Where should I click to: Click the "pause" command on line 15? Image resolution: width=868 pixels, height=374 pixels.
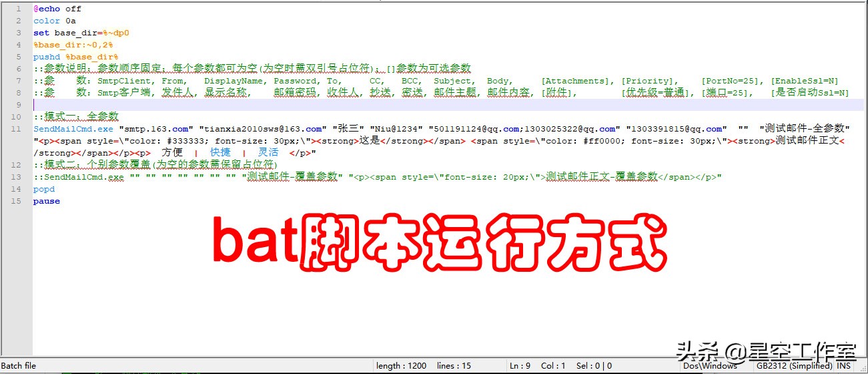47,201
